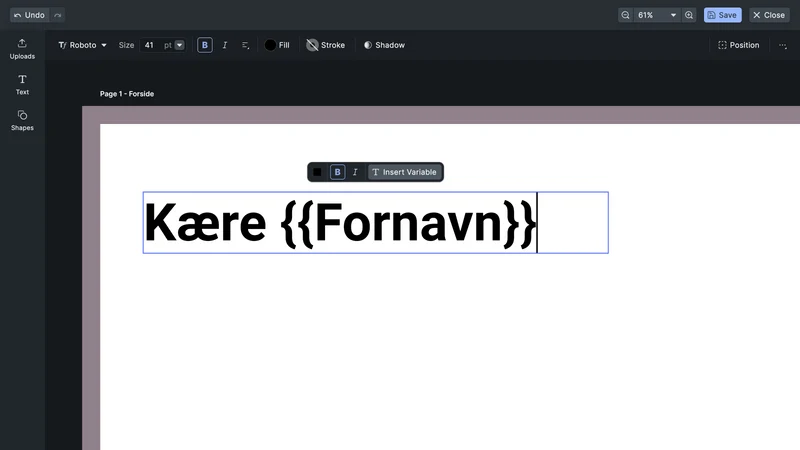Toggle italic in the floating text toolbar
Image resolution: width=800 pixels, height=450 pixels.
(x=355, y=172)
